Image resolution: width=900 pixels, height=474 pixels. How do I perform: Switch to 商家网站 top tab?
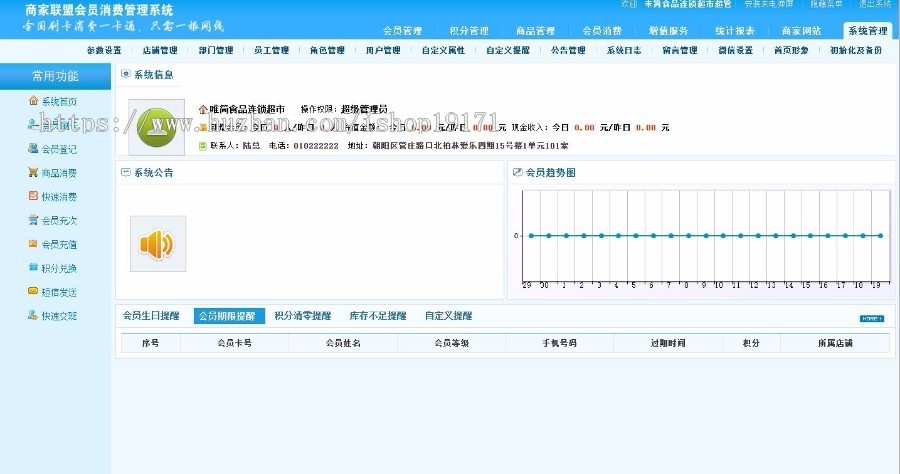(x=801, y=31)
